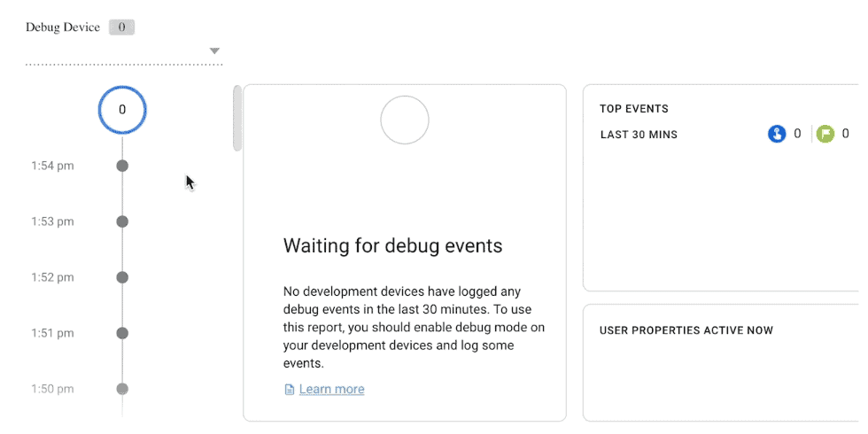The height and width of the screenshot is (434, 868).
Task: Click the LAST 30 MINS label
Action: click(x=638, y=135)
